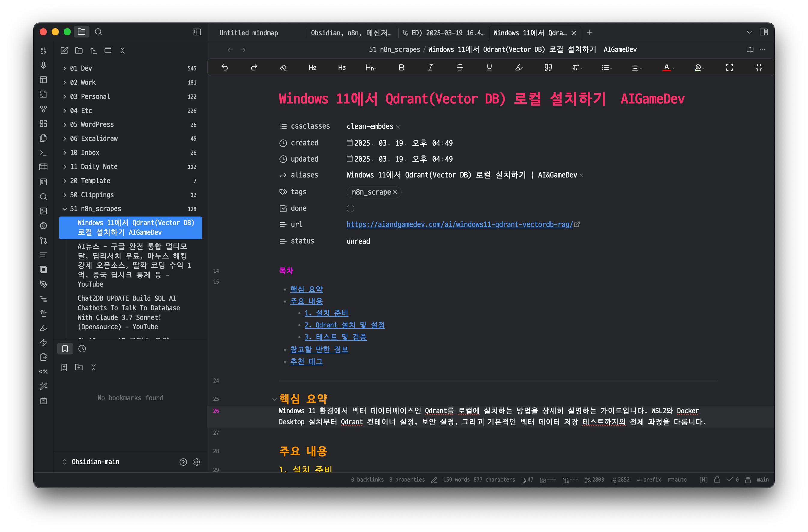Create new note in file explorer

pos(64,51)
